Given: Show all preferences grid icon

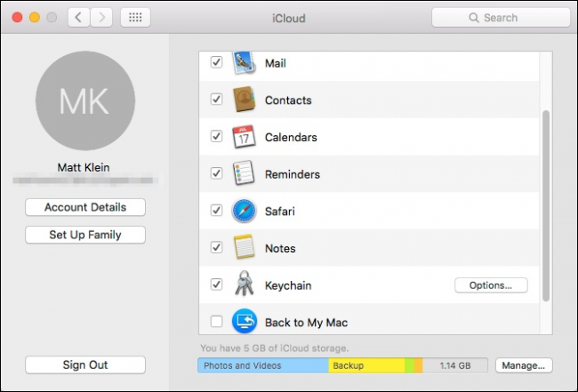Looking at the screenshot, I should 135,17.
